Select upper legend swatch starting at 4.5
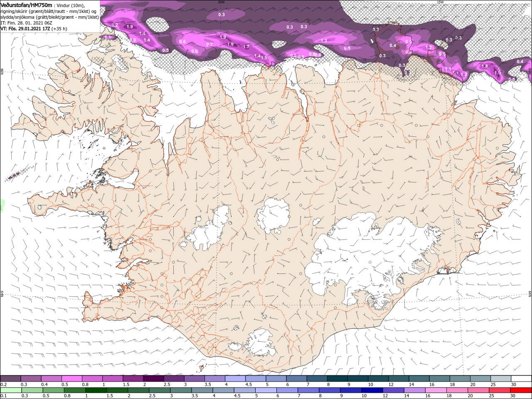 (256, 379)
